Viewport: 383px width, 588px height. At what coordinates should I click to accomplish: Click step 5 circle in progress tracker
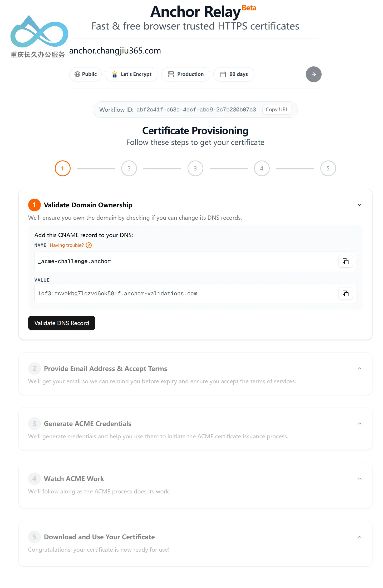click(328, 168)
